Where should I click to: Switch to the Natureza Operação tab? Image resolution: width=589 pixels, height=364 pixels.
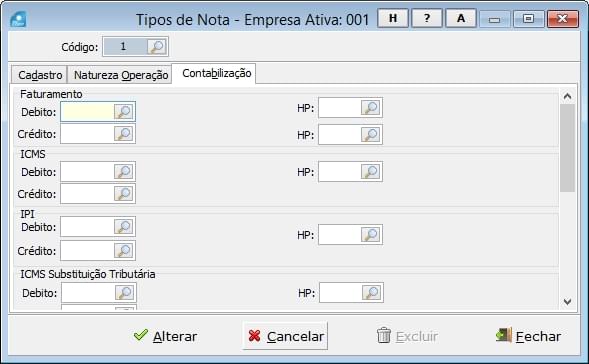pyautogui.click(x=120, y=75)
